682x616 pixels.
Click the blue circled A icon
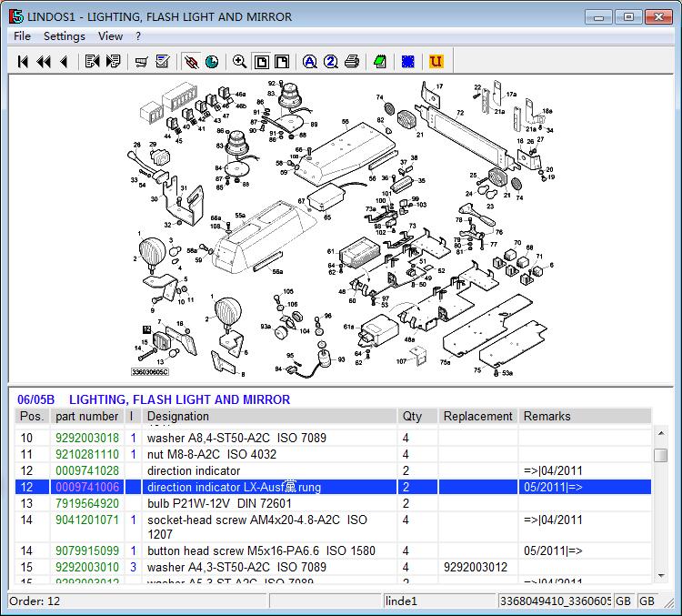309,62
